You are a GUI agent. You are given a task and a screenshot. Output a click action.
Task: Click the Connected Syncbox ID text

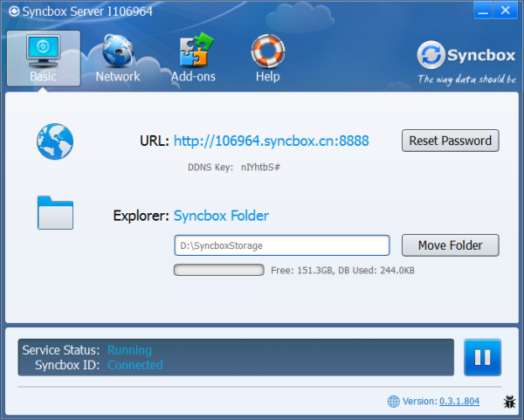click(135, 365)
